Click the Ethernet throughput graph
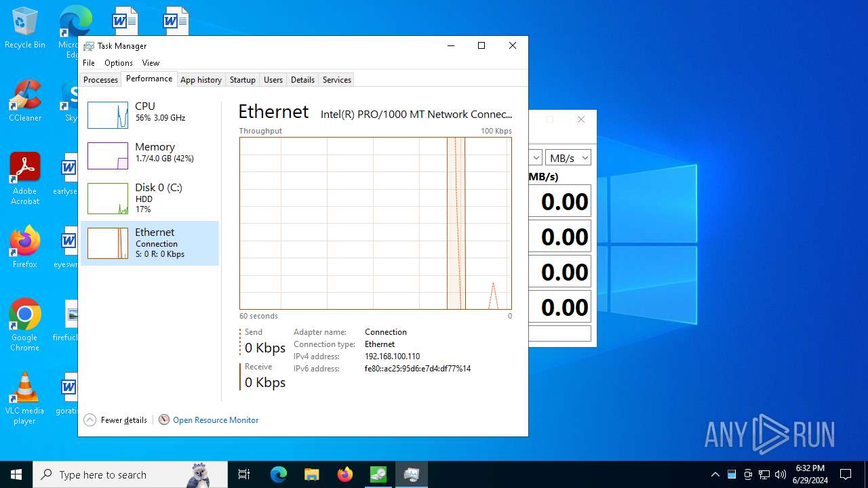 [x=376, y=223]
